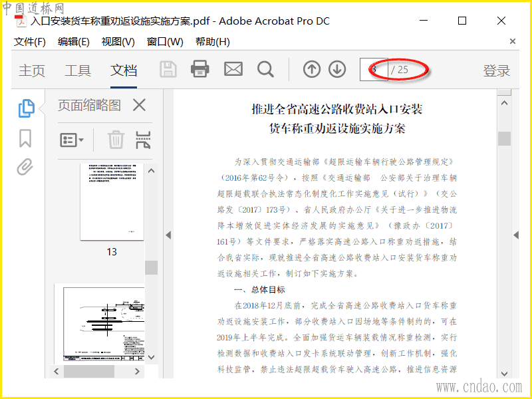Click document vertical scrollbar thumb

point(505,138)
